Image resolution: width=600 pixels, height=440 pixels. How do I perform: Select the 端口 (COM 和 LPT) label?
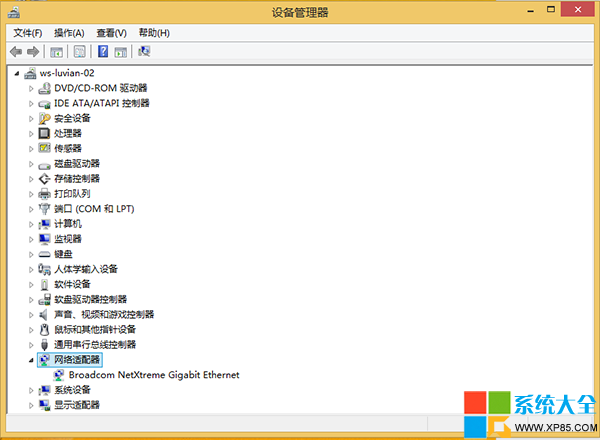click(x=94, y=209)
